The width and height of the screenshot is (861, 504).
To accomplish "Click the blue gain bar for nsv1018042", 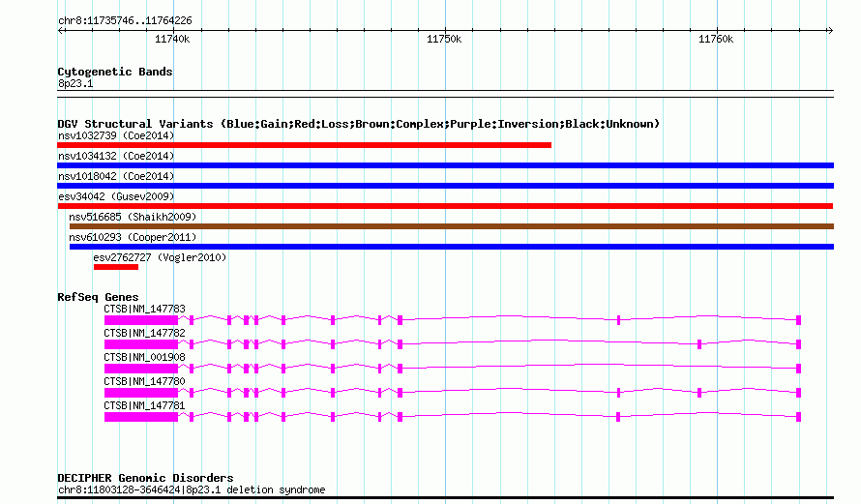I will click(x=445, y=186).
